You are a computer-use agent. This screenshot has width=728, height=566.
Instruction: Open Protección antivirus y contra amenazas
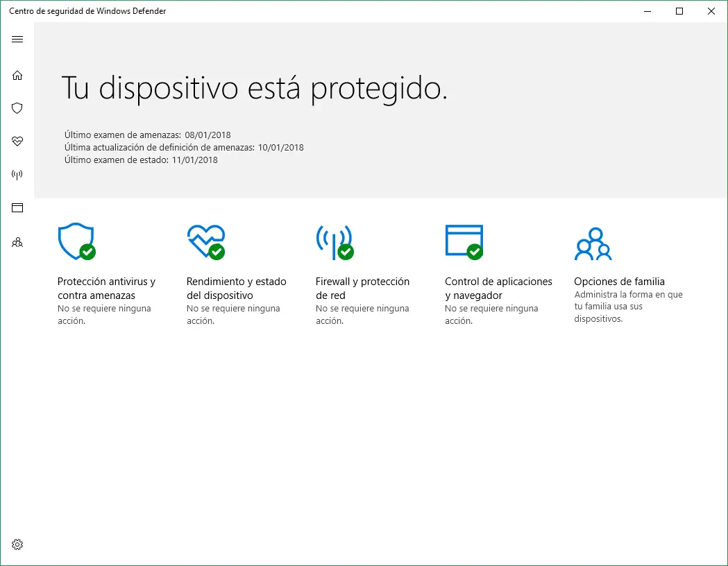[x=106, y=288]
